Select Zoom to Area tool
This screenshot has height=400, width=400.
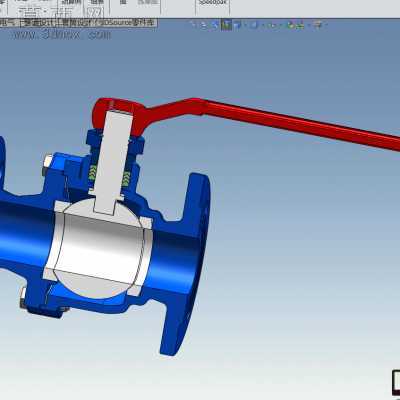click(x=204, y=25)
